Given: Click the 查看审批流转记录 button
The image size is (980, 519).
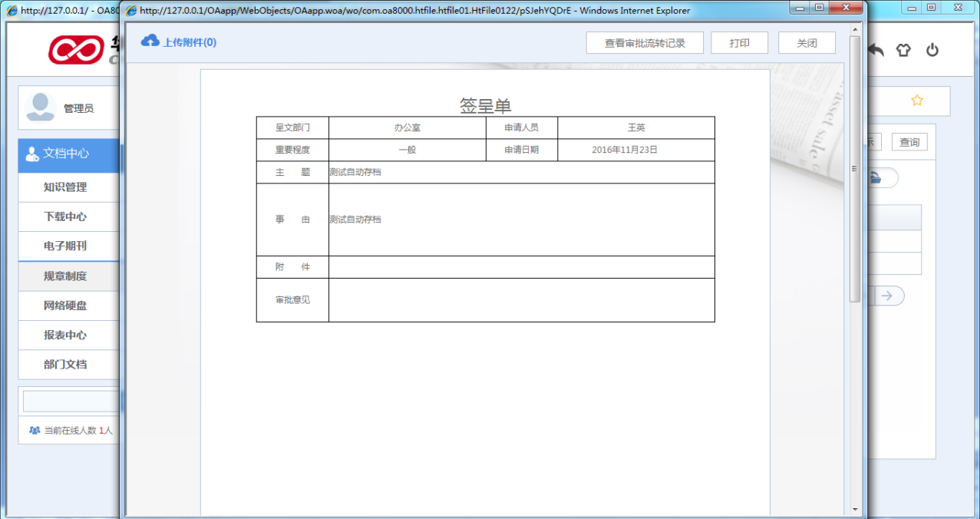Looking at the screenshot, I should pyautogui.click(x=643, y=42).
